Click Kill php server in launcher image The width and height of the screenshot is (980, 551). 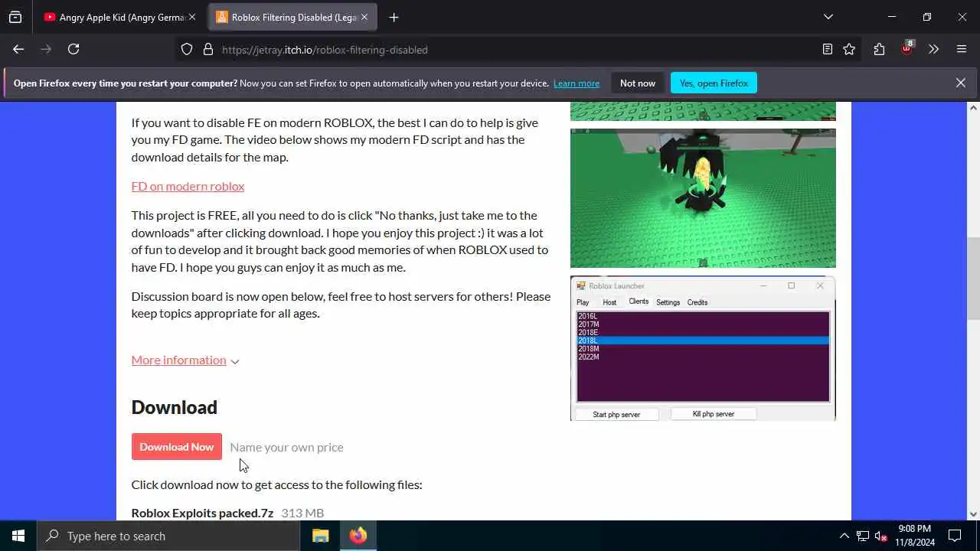click(x=714, y=414)
